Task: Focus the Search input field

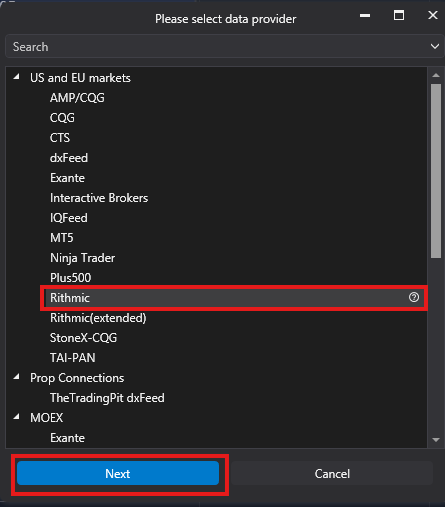Action: pos(217,46)
